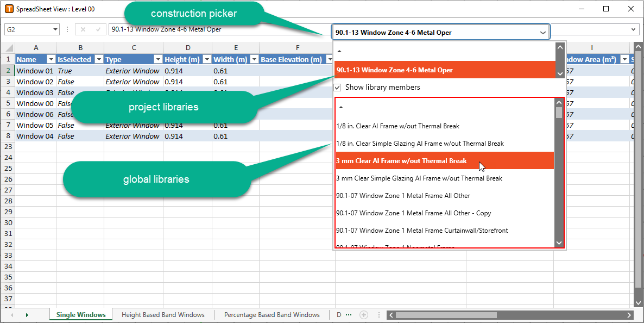Click the confirm checkmark formula bar icon
Screen dimensions: 644x323
(98, 30)
